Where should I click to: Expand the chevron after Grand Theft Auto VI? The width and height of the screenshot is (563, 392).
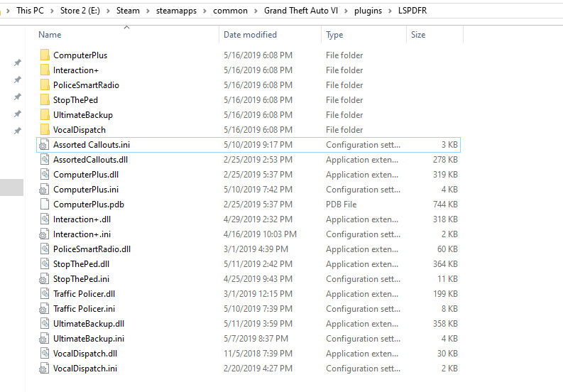coord(346,11)
